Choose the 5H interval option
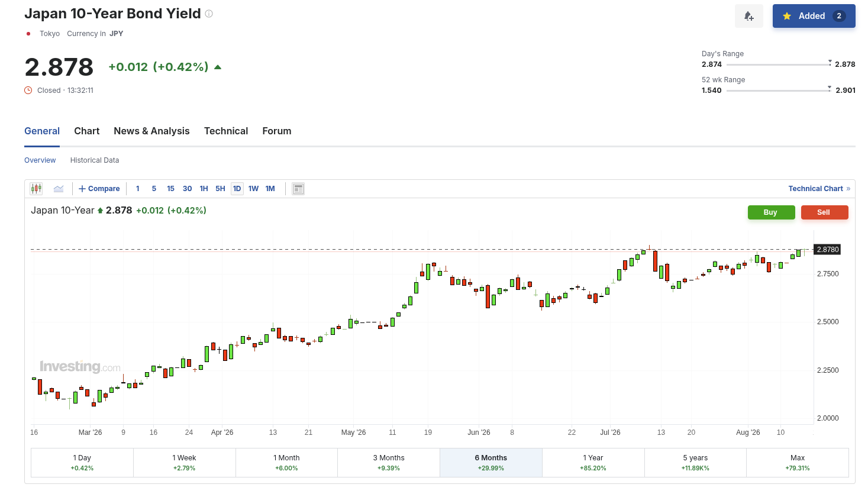This screenshot has width=868, height=497. 220,189
